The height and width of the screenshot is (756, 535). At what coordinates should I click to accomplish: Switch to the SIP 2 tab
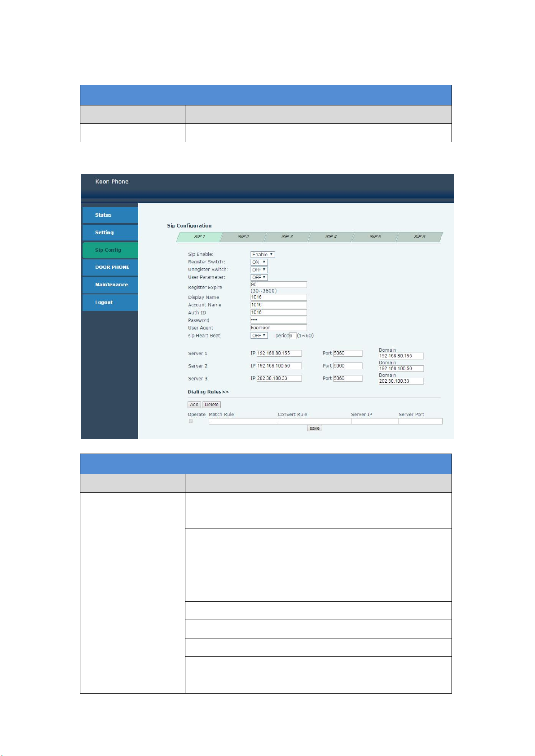pos(243,237)
